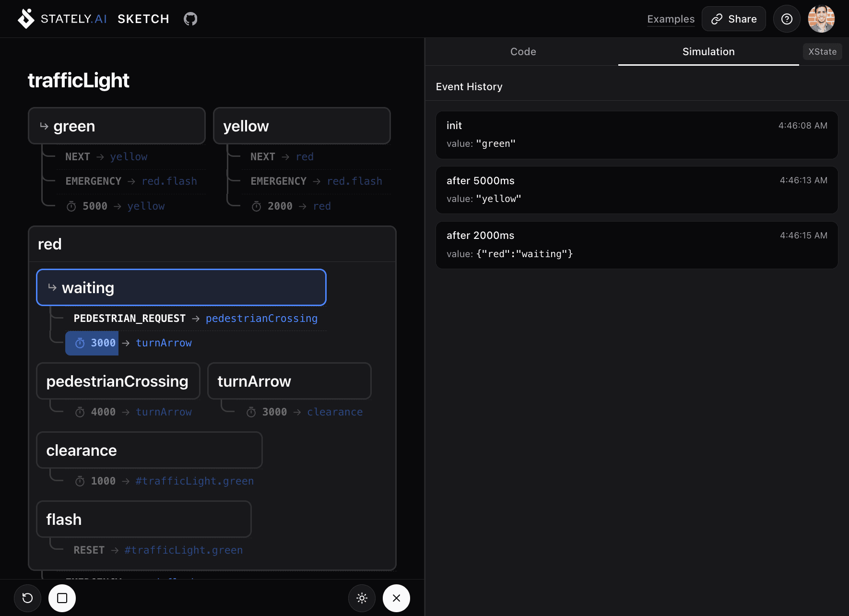
Task: Select the Simulation tab
Action: click(x=708, y=51)
